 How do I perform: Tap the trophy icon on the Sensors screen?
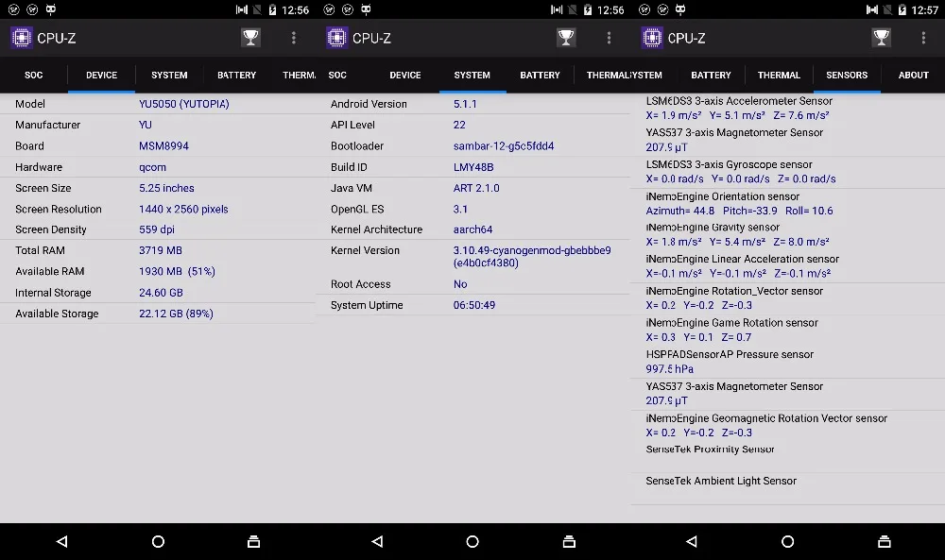pyautogui.click(x=881, y=38)
